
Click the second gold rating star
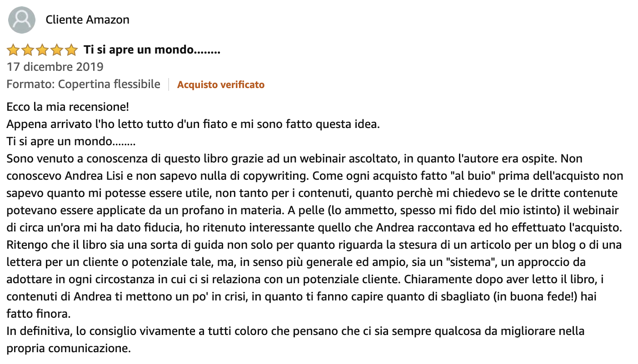28,50
